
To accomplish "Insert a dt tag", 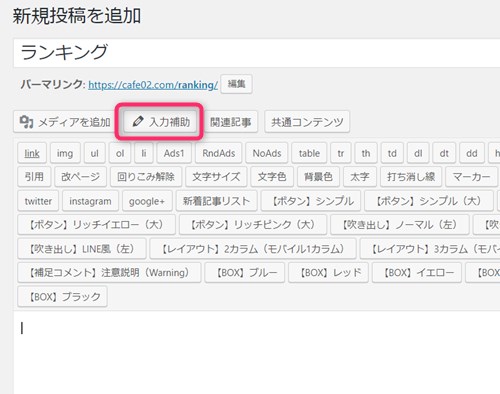I will [x=444, y=153].
